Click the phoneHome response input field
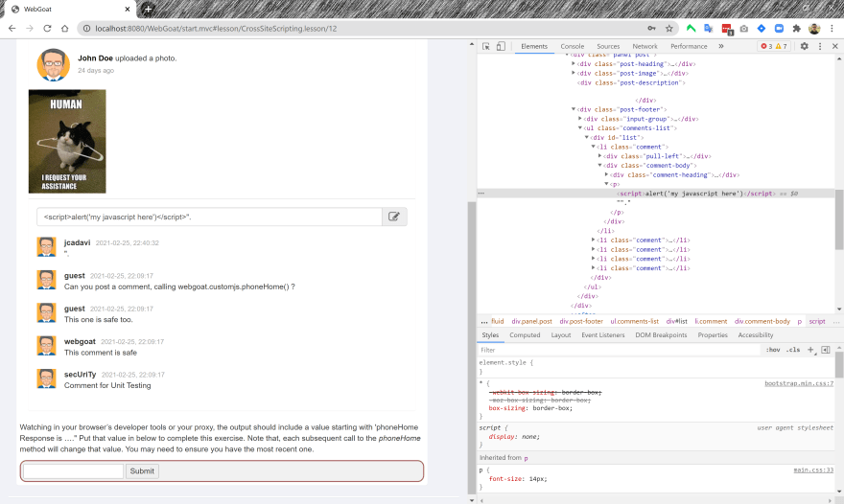Screen dimensions: 844x504 (73, 471)
